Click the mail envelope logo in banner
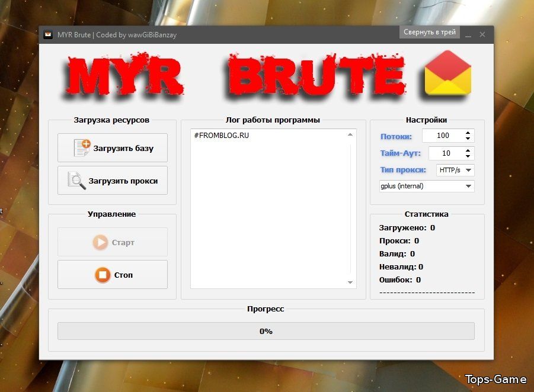The image size is (534, 392). click(447, 73)
